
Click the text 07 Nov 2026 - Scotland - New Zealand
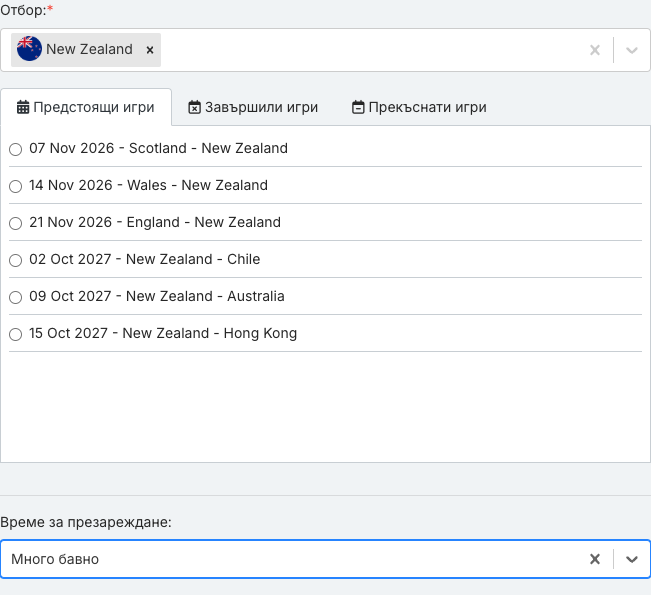[x=158, y=148]
